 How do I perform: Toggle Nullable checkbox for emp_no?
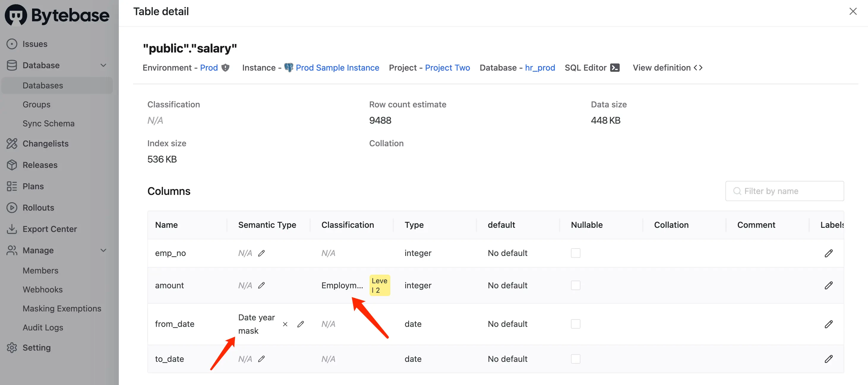575,253
